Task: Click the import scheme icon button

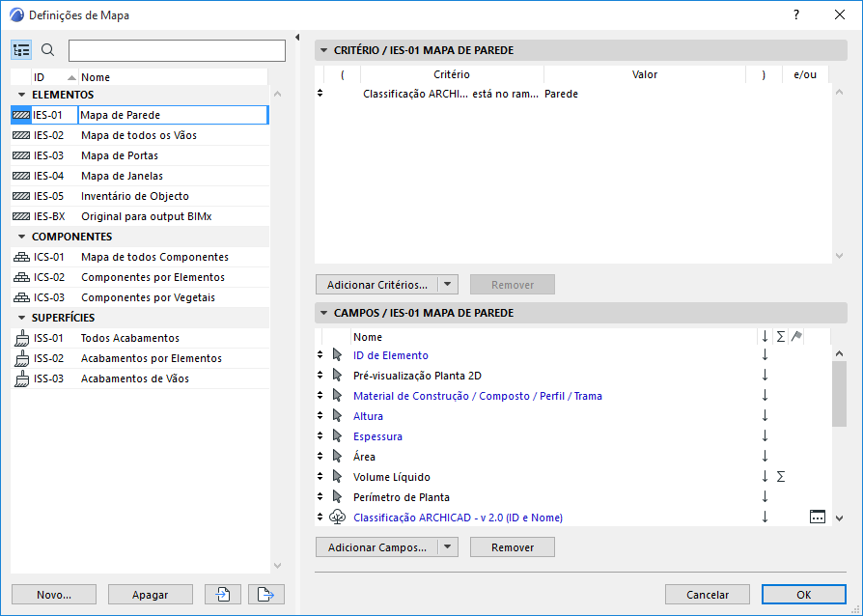Action: tap(222, 595)
